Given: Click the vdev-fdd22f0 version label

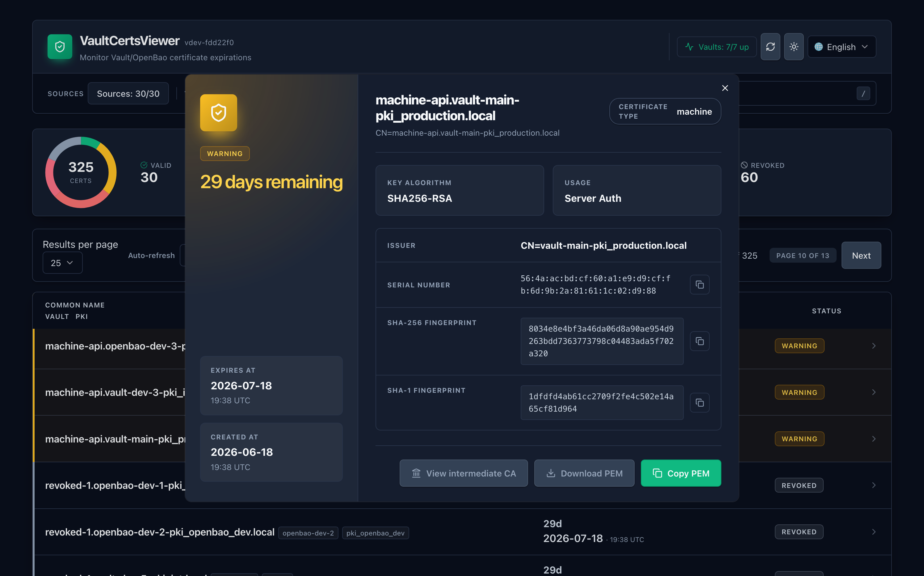Looking at the screenshot, I should 209,42.
